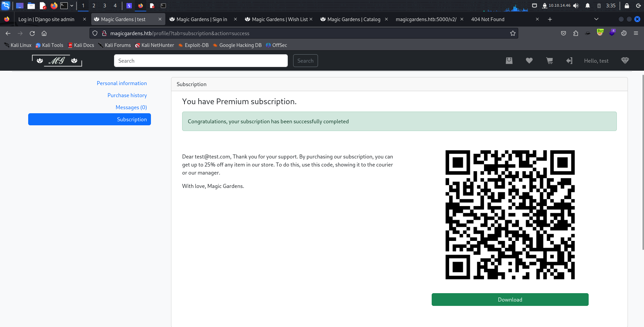Reload the current page
Screen dimensions: 644x327
pyautogui.click(x=32, y=33)
